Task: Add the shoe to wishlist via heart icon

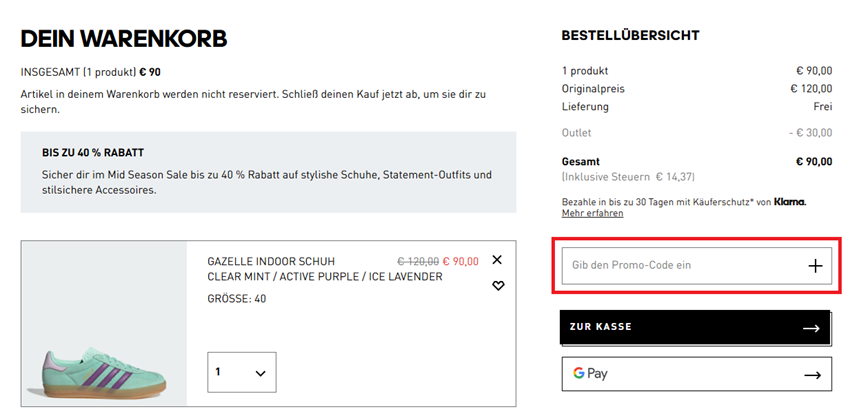Action: [x=498, y=286]
